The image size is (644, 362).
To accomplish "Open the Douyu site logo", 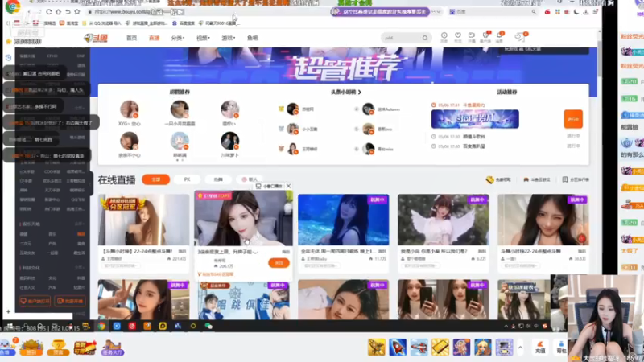I will (96, 38).
